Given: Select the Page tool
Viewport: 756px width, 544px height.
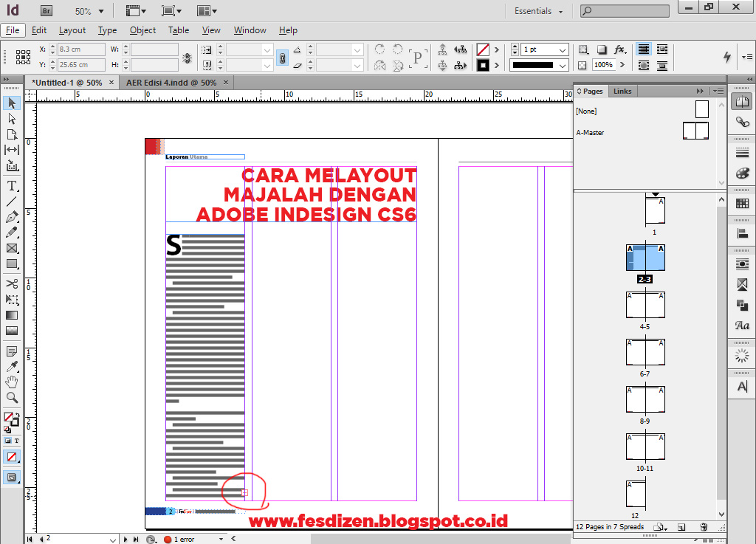Looking at the screenshot, I should point(12,134).
